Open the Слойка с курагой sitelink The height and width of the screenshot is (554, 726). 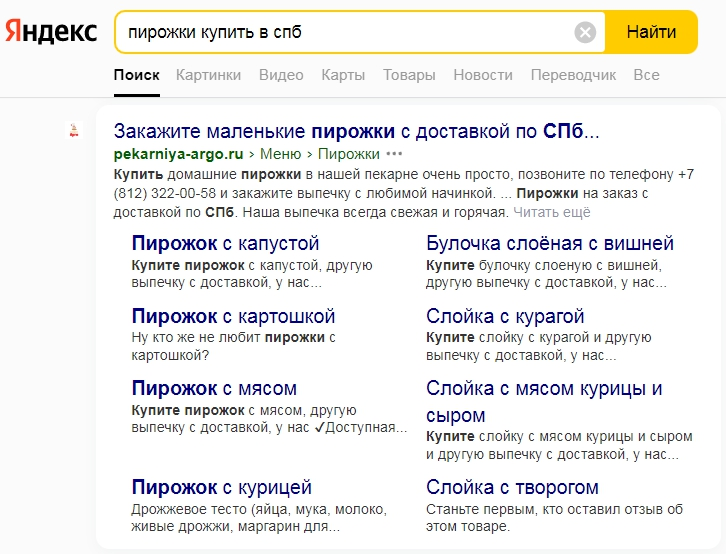click(x=505, y=317)
